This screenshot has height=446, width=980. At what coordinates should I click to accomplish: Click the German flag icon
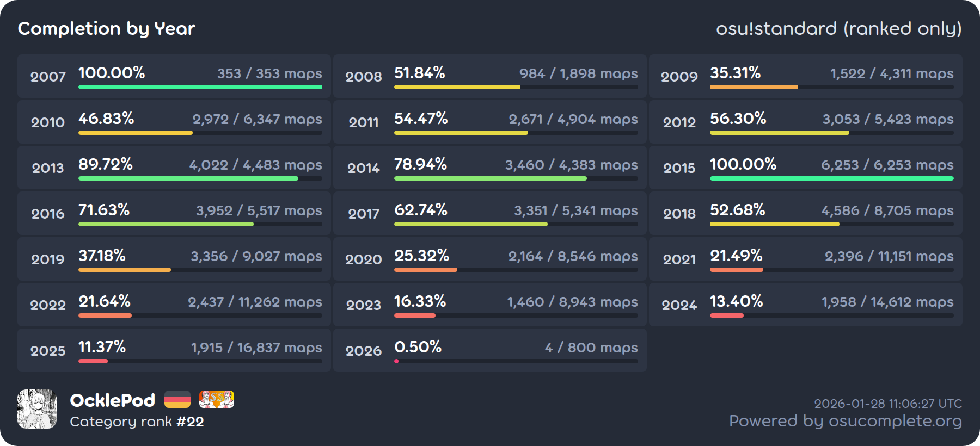tap(177, 400)
